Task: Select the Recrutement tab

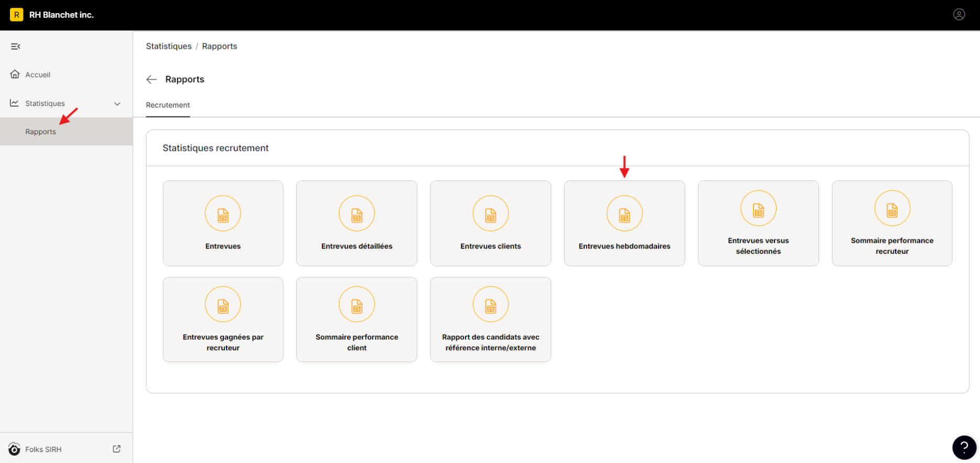Action: [168, 105]
